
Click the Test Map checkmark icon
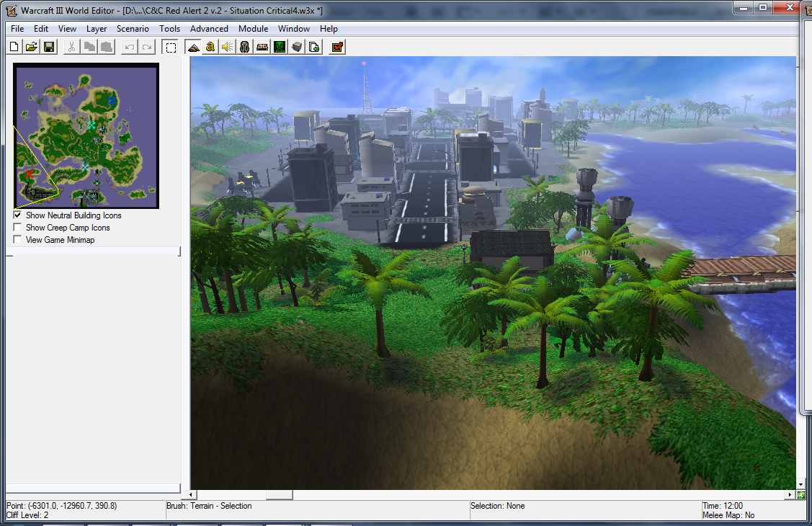(337, 47)
